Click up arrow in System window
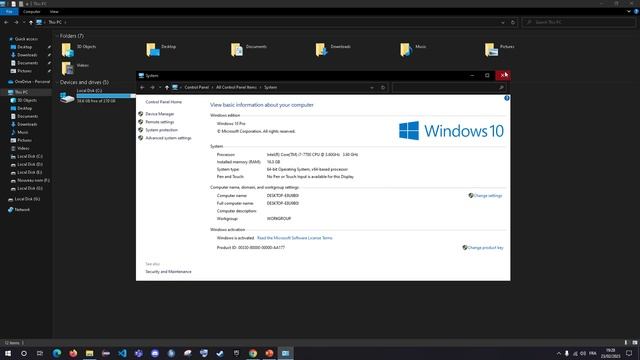 pyautogui.click(x=167, y=87)
